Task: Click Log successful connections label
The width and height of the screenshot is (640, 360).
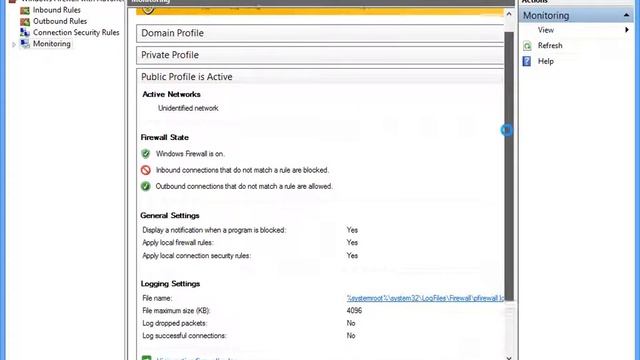Action: click(x=184, y=336)
